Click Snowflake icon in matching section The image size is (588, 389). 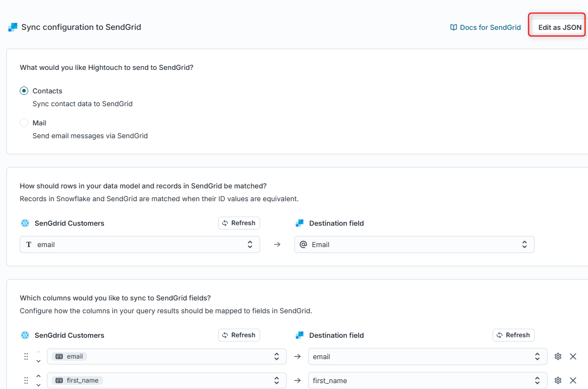pyautogui.click(x=25, y=223)
